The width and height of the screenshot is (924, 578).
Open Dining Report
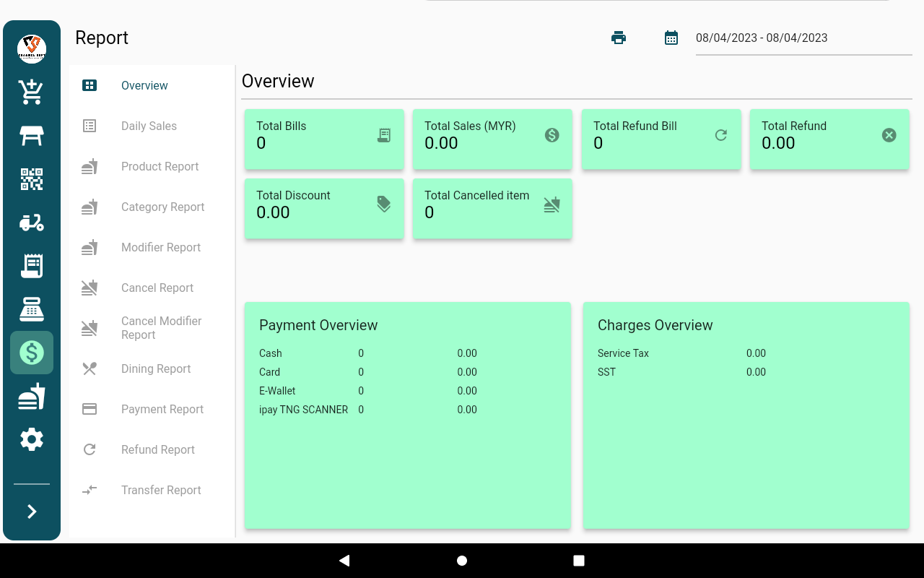(x=152, y=368)
